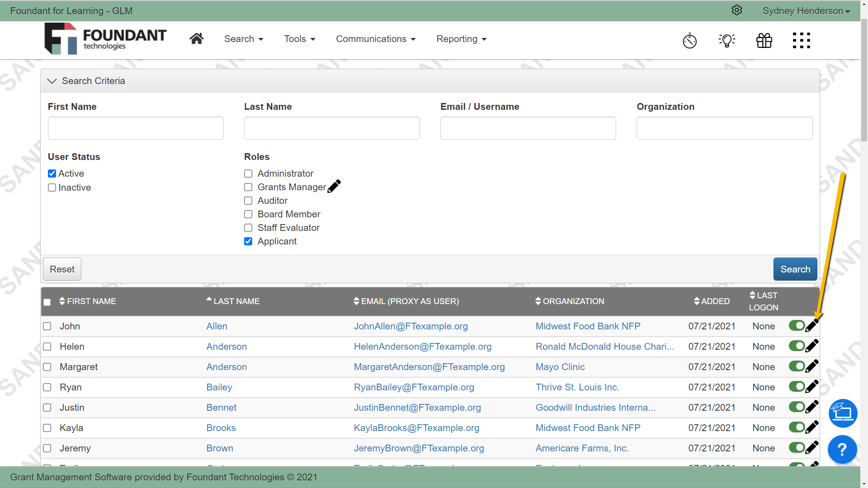868x488 pixels.
Task: Focus the Email / Username field
Action: point(528,128)
